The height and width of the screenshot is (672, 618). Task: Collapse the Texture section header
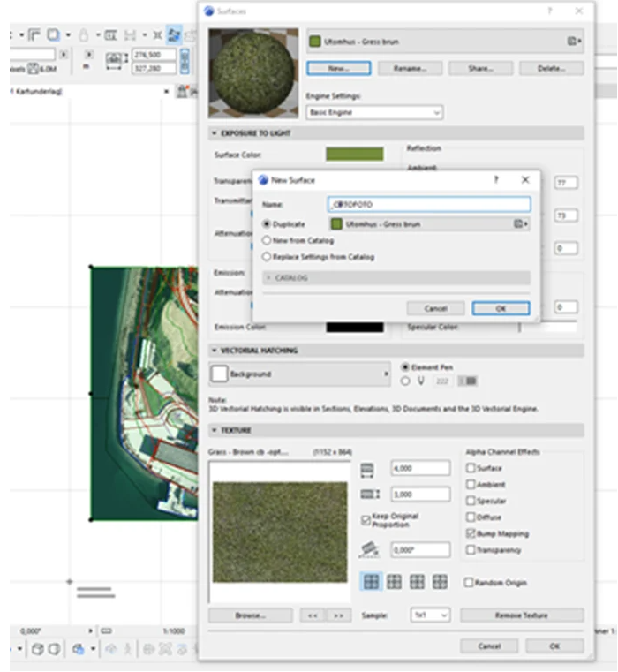click(215, 430)
